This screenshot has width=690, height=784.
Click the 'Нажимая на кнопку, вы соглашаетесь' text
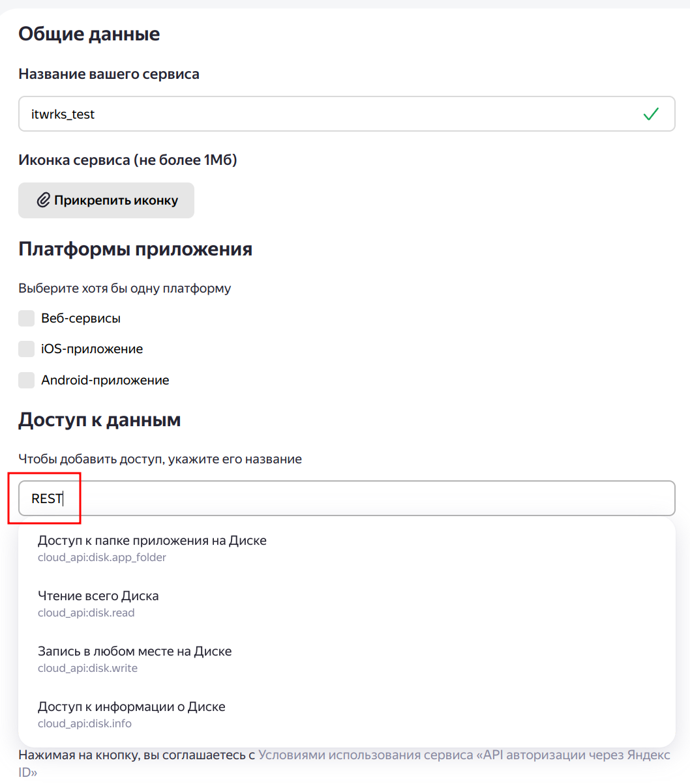(x=136, y=755)
